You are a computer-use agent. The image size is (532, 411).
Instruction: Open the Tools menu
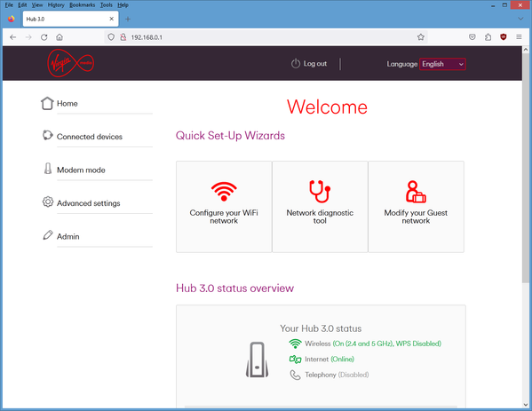[x=107, y=5]
